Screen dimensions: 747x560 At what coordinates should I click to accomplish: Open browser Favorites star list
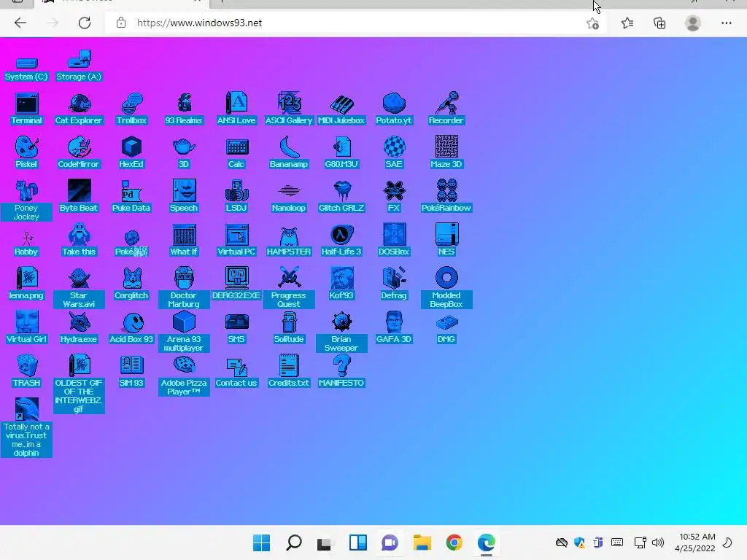627,23
